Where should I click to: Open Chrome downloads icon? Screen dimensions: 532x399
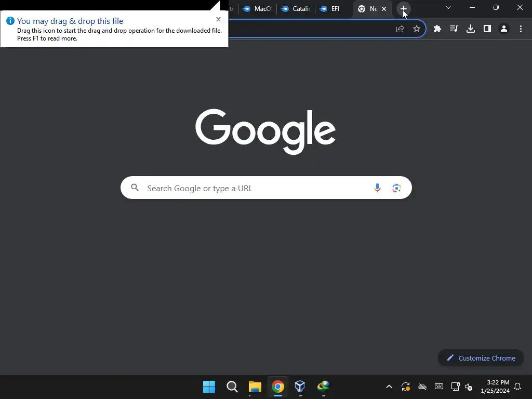coord(471,29)
